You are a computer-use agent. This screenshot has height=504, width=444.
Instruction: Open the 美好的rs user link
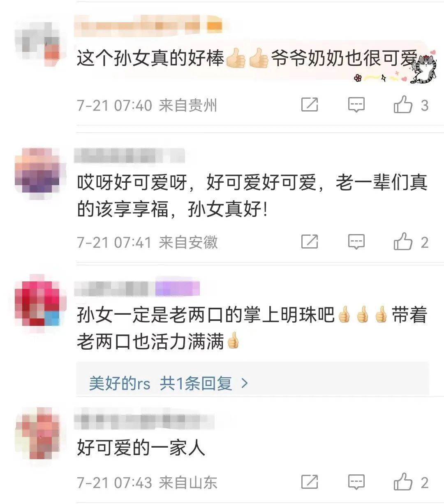[x=120, y=383]
